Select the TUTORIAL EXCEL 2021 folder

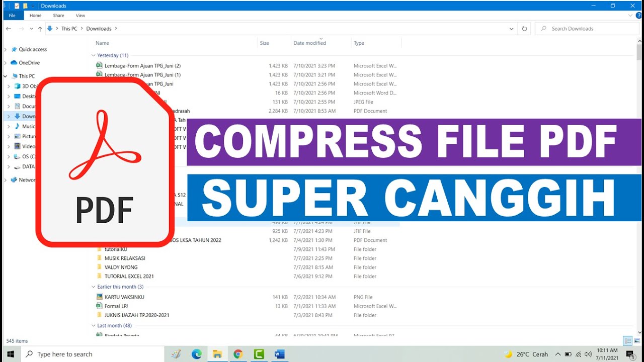pyautogui.click(x=129, y=277)
